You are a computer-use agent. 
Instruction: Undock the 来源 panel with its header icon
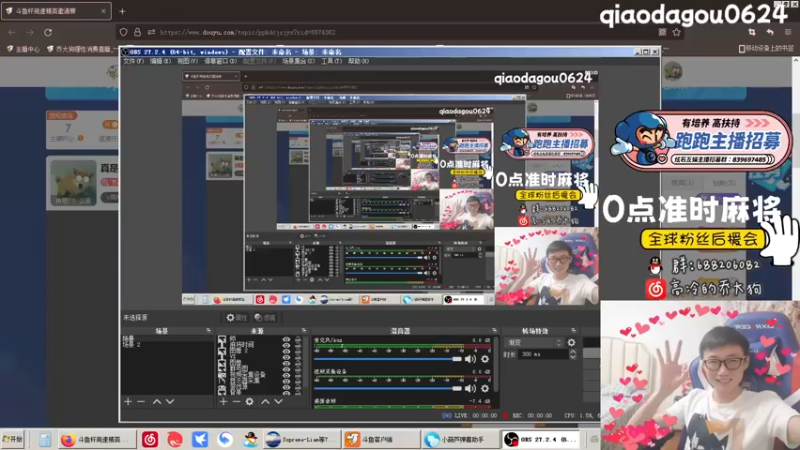(x=304, y=331)
